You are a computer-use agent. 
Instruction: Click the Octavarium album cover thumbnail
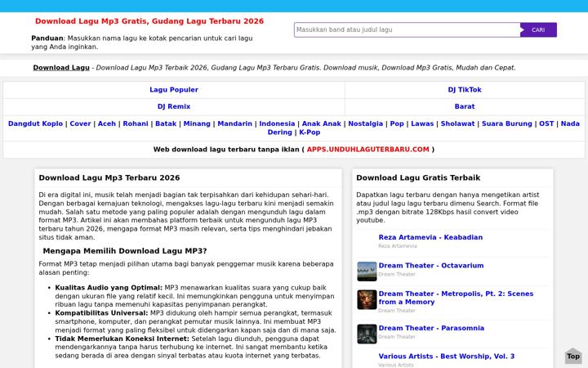coord(367,272)
